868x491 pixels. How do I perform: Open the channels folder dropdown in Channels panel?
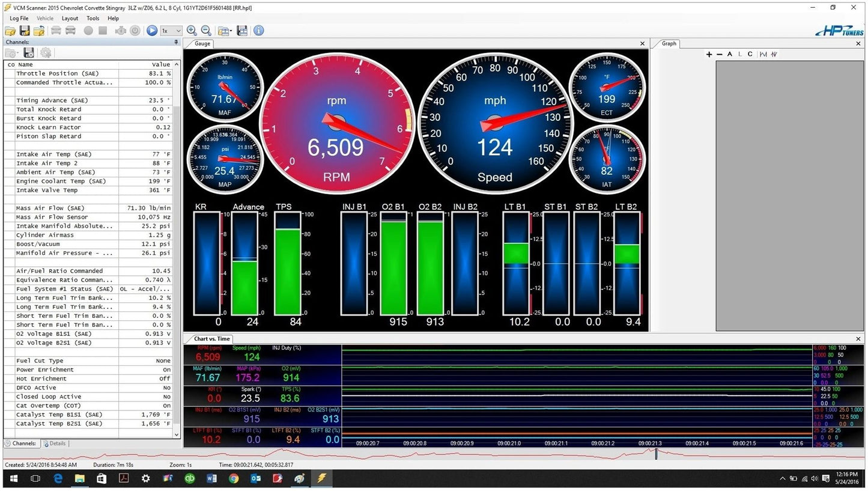(x=12, y=53)
